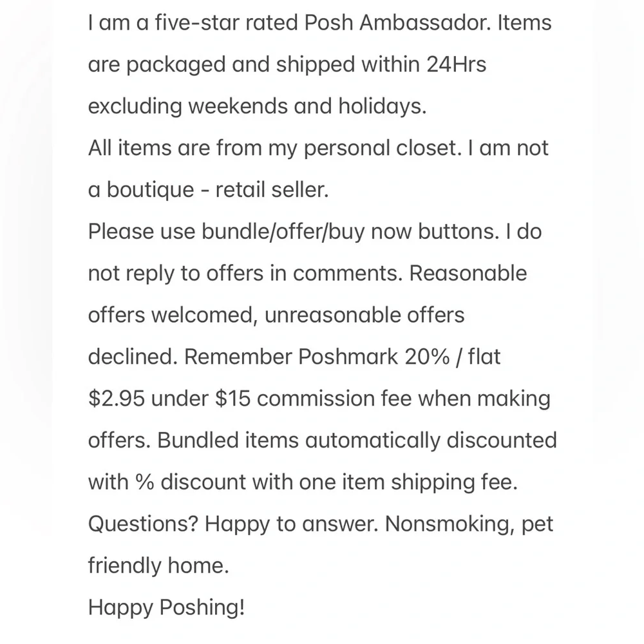
Task: Click the "$2.95" flat fee amount
Action: (116, 399)
